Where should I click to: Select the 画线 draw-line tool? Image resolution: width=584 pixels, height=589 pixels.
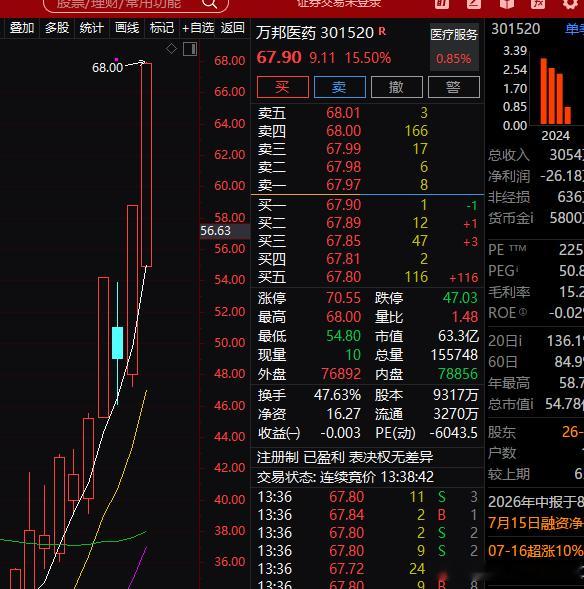point(127,28)
